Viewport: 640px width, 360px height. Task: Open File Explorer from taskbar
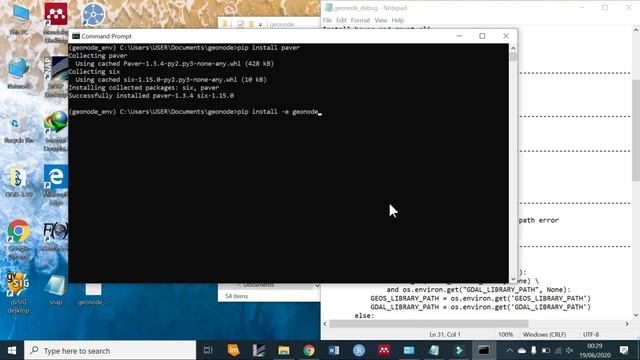click(x=284, y=350)
